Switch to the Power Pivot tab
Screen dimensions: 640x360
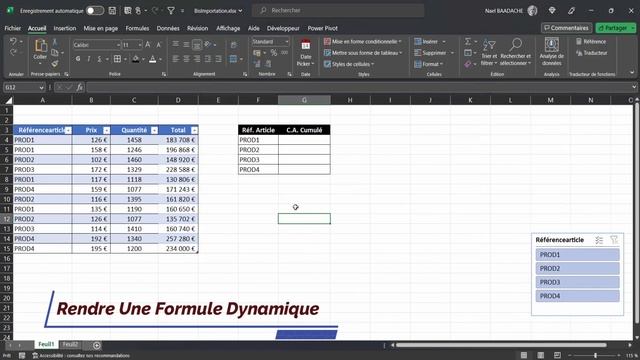click(322, 28)
